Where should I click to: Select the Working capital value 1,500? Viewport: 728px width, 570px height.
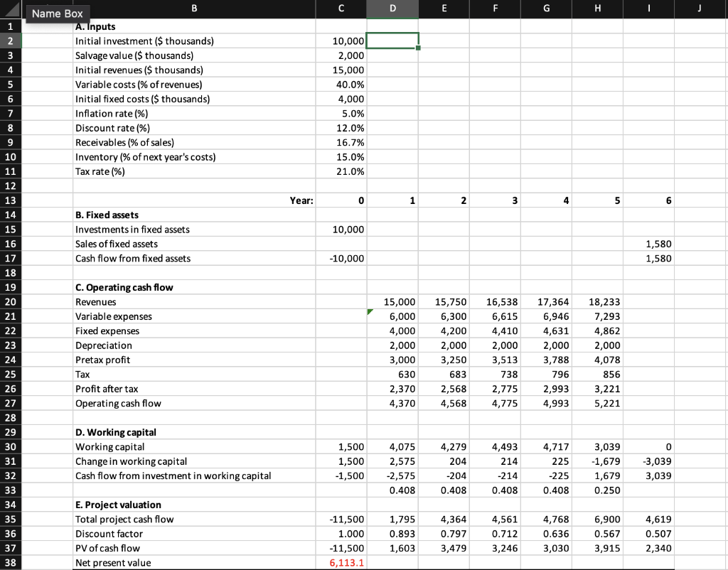[x=341, y=446]
